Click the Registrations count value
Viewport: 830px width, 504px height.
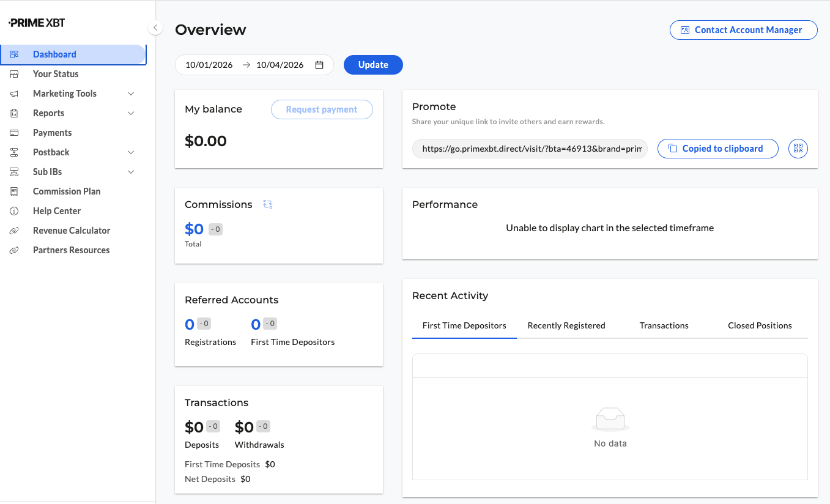click(190, 325)
